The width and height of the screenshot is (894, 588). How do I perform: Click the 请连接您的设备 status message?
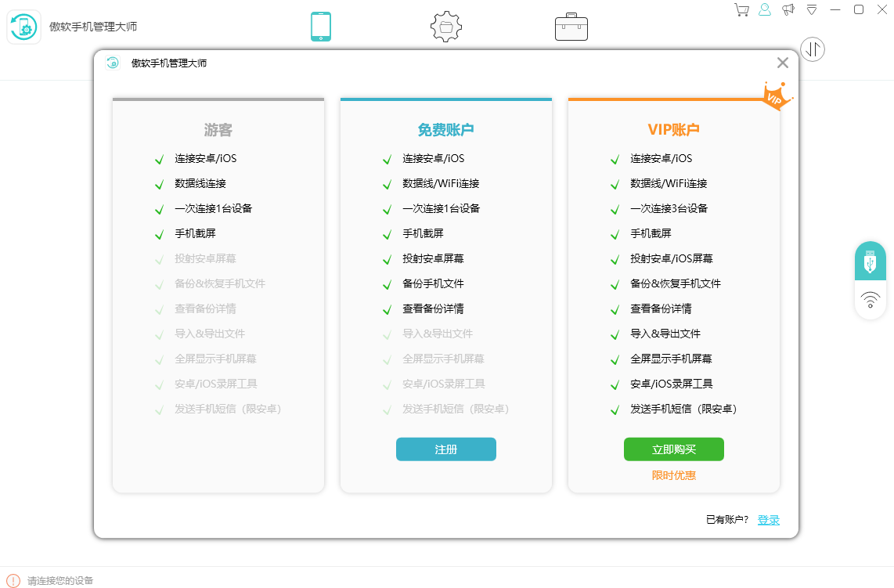(60, 581)
